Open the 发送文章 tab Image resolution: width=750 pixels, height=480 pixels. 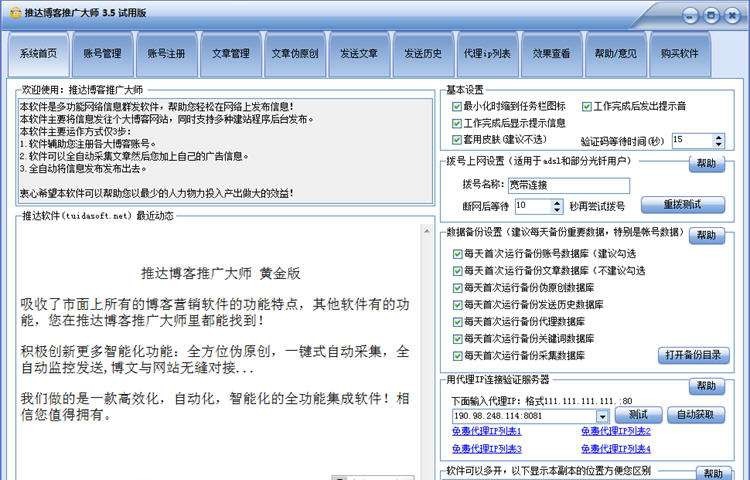pyautogui.click(x=359, y=54)
